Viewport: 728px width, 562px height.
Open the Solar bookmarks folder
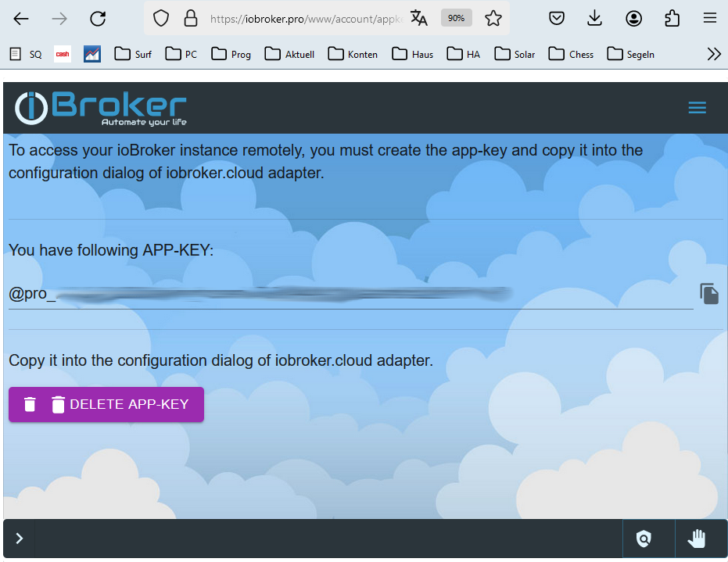coord(515,54)
